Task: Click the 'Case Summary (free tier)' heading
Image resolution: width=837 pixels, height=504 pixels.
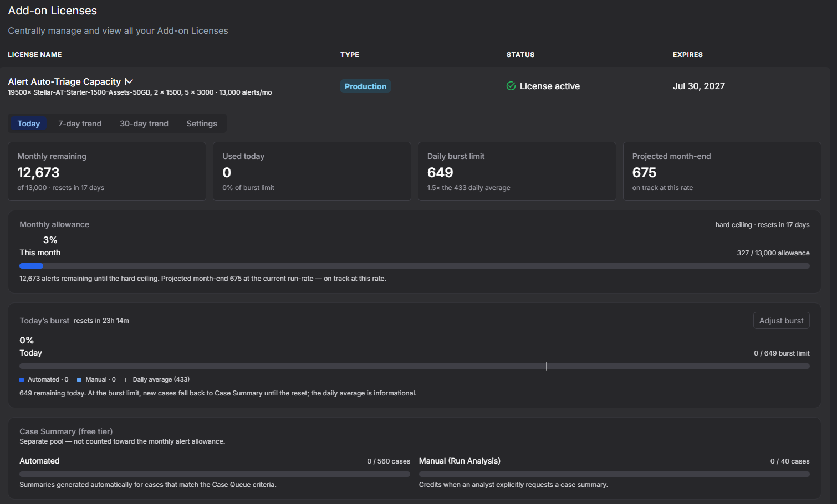Action: [66, 431]
